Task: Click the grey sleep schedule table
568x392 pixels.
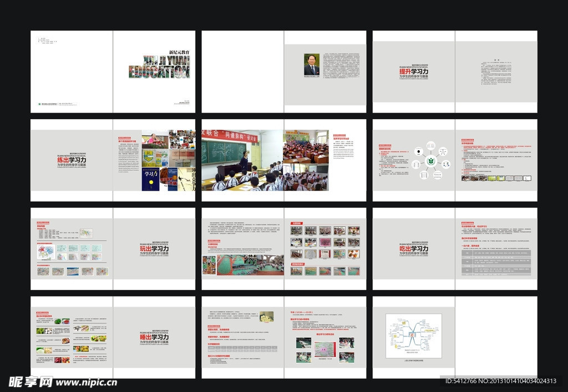Action: coord(243,349)
